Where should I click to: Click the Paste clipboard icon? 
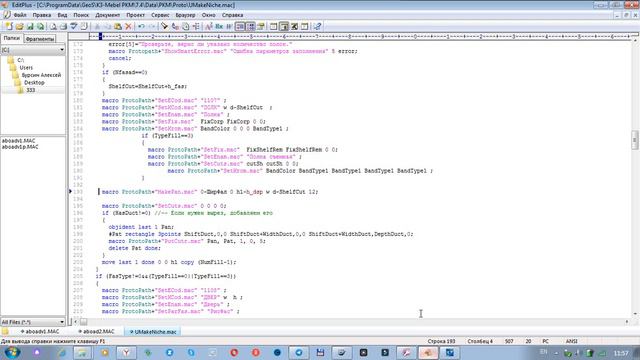[x=118, y=26]
